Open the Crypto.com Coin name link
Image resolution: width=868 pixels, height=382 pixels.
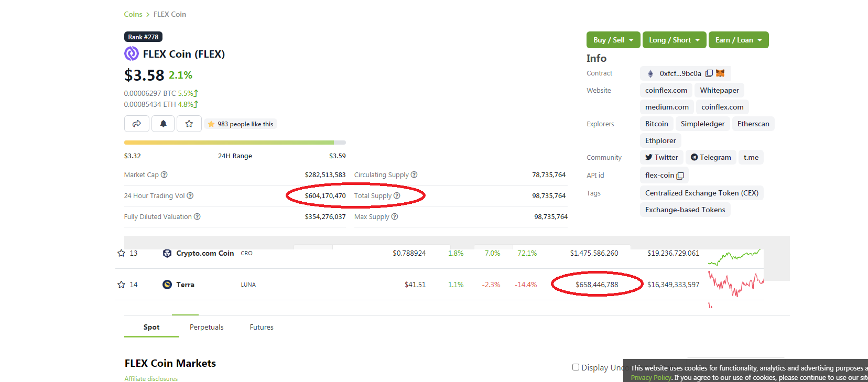[205, 253]
